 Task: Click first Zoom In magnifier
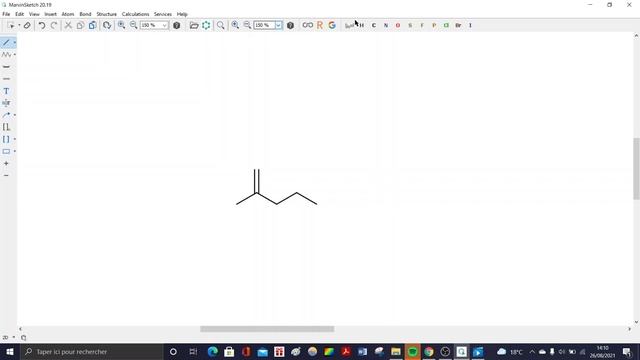click(x=121, y=25)
